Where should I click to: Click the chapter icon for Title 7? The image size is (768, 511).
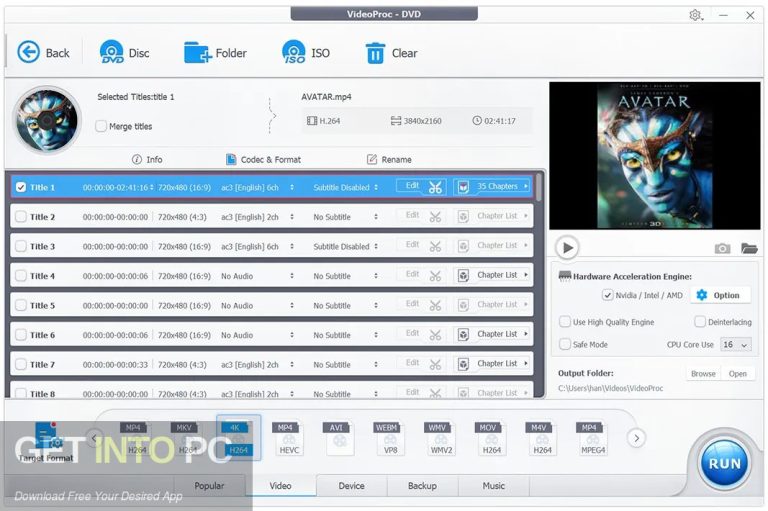tap(463, 364)
